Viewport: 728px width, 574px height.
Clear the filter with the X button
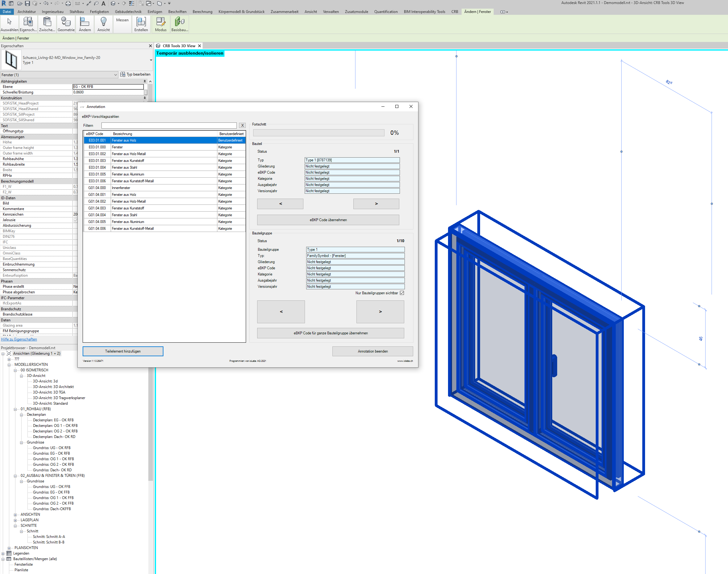242,125
